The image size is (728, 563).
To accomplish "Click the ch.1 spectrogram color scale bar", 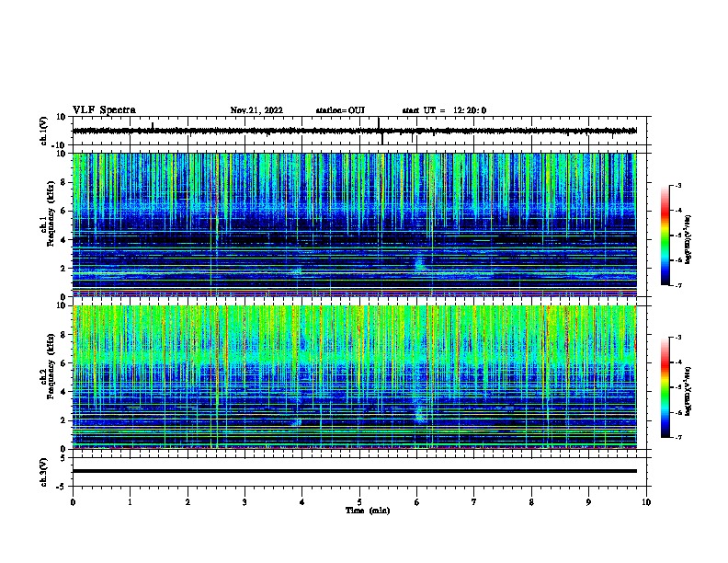I will point(665,236).
